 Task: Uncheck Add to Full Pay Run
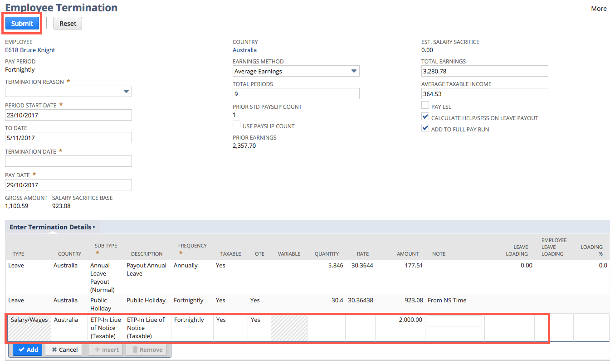point(425,128)
